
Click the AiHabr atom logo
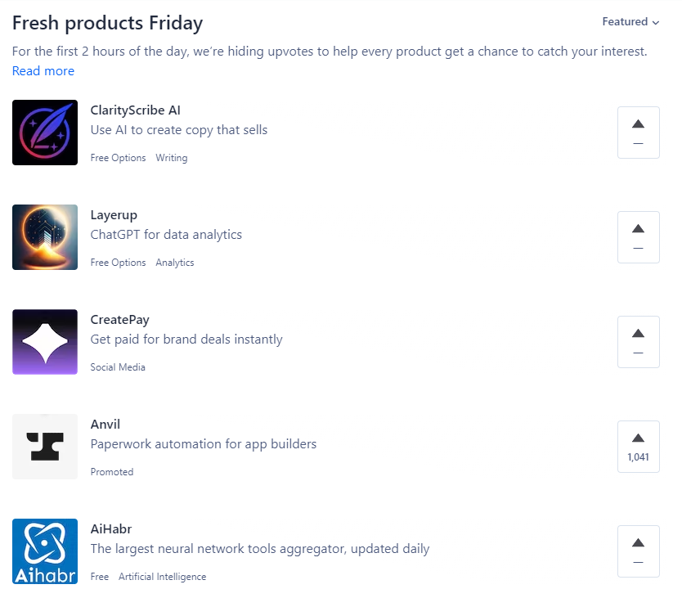pyautogui.click(x=45, y=551)
